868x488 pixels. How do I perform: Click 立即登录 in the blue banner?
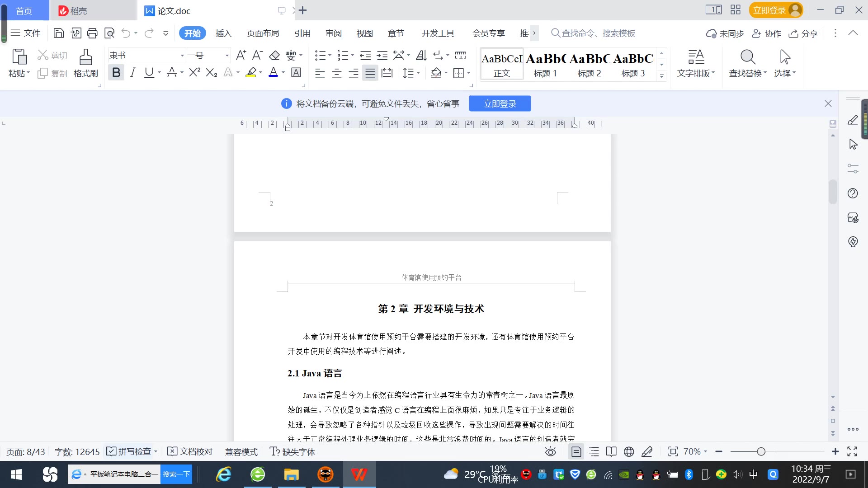pyautogui.click(x=500, y=103)
